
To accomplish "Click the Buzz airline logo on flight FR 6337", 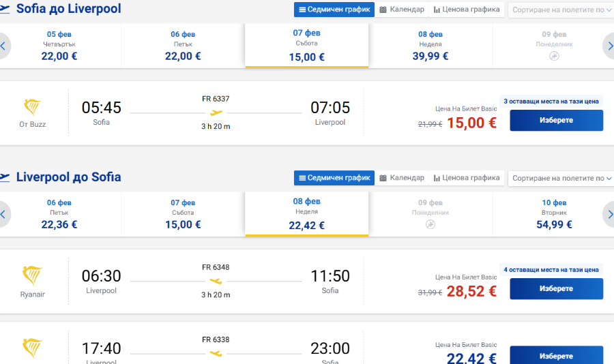I will (32, 107).
